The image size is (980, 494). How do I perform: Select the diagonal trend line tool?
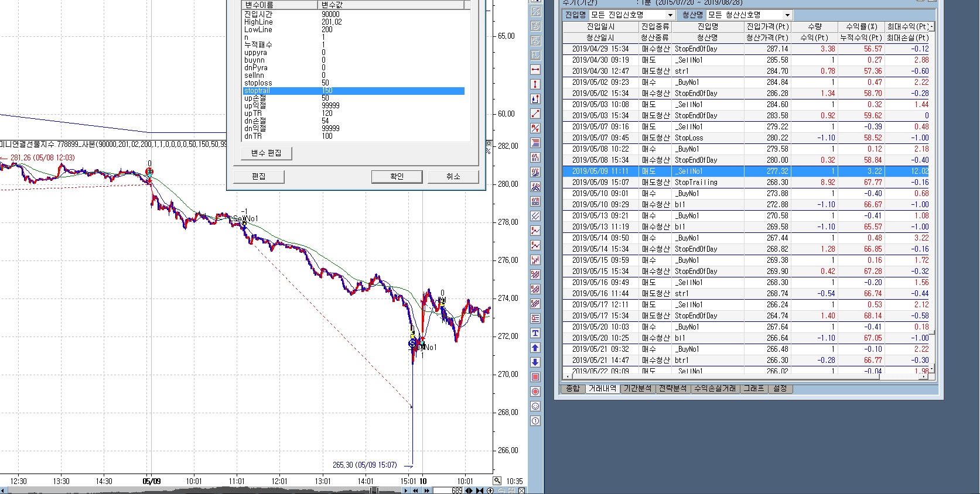[x=535, y=114]
